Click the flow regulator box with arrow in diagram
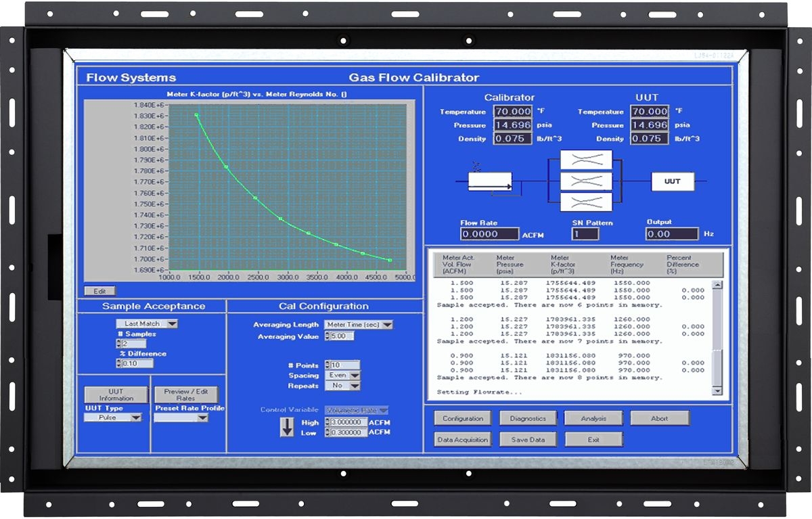Image resolution: width=812 pixels, height=519 pixels. [x=489, y=181]
